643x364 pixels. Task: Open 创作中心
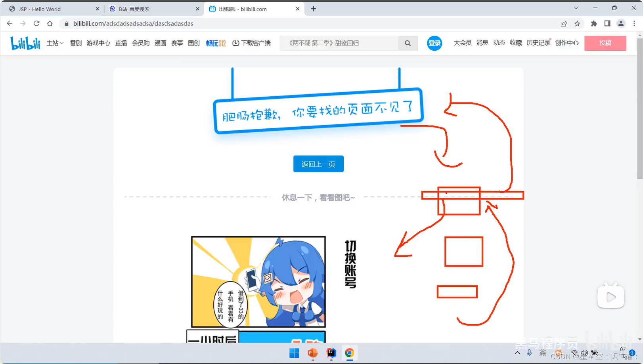pyautogui.click(x=567, y=43)
